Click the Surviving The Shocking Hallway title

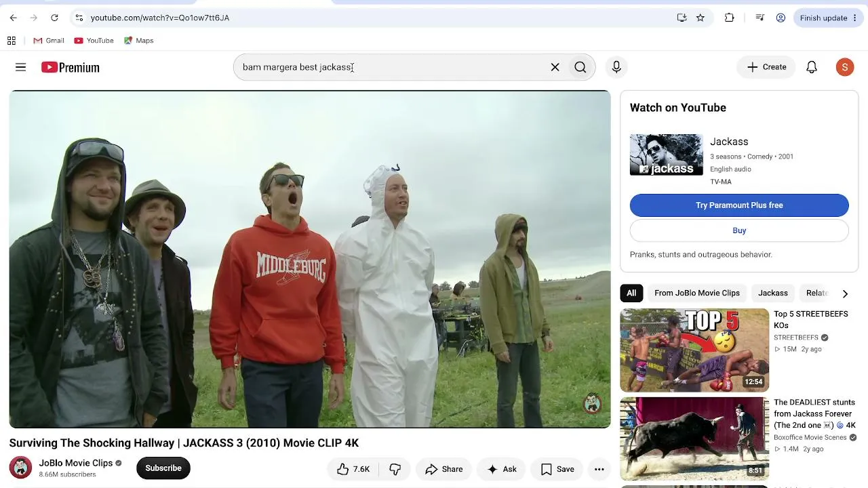pyautogui.click(x=184, y=443)
